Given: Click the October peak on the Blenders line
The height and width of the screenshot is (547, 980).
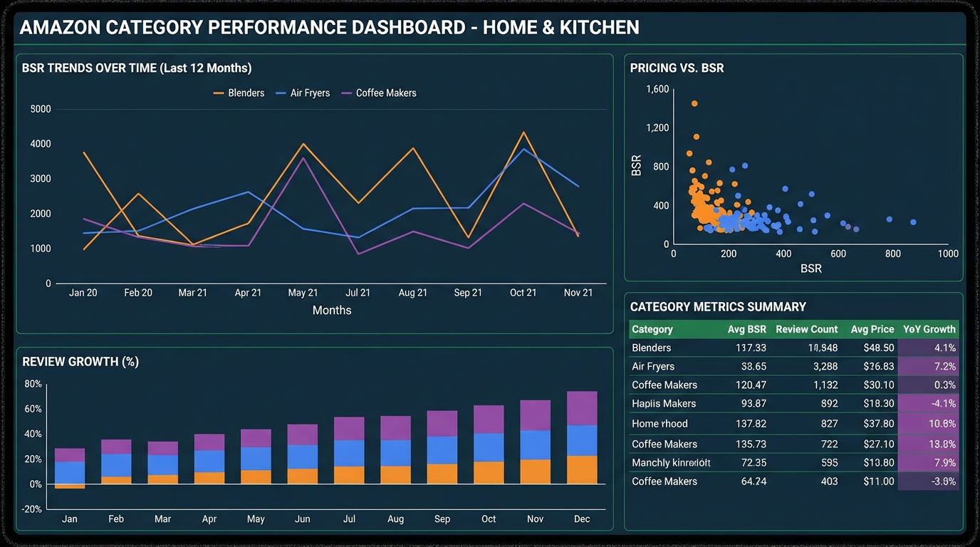Looking at the screenshot, I should tap(523, 131).
